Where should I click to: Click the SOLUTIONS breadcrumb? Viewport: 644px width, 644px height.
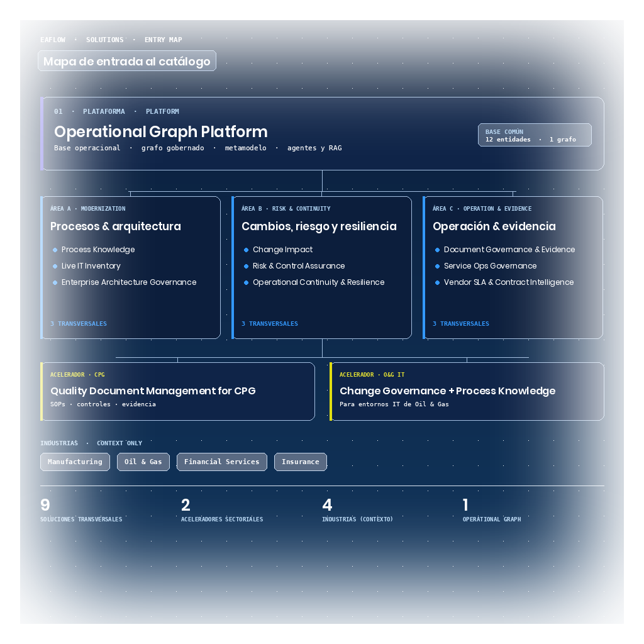(105, 40)
